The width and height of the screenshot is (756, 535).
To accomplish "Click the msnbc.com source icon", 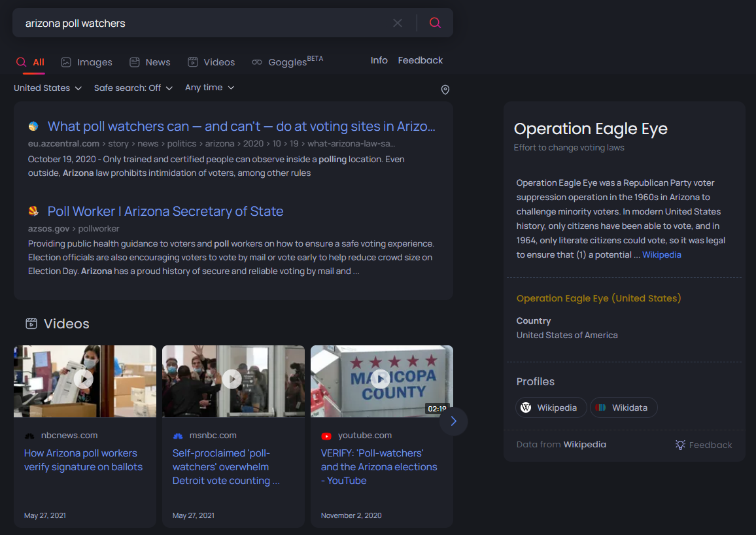I will pos(178,436).
